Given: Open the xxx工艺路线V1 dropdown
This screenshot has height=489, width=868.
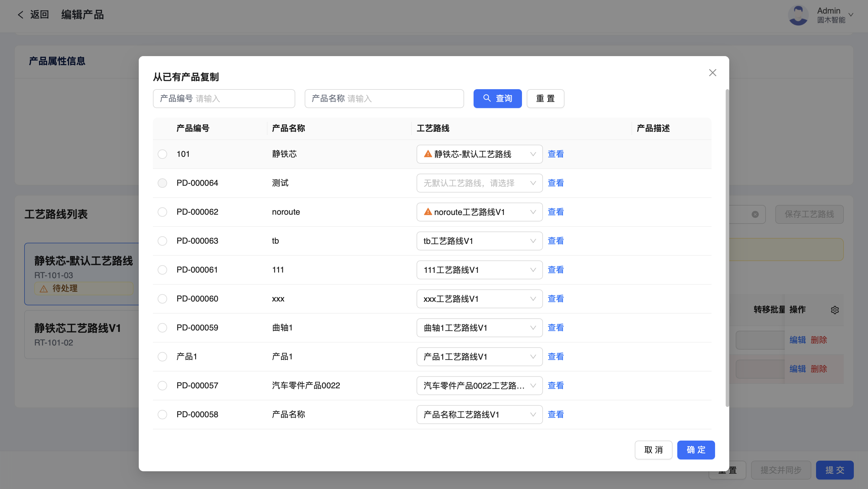Looking at the screenshot, I should 479,299.
